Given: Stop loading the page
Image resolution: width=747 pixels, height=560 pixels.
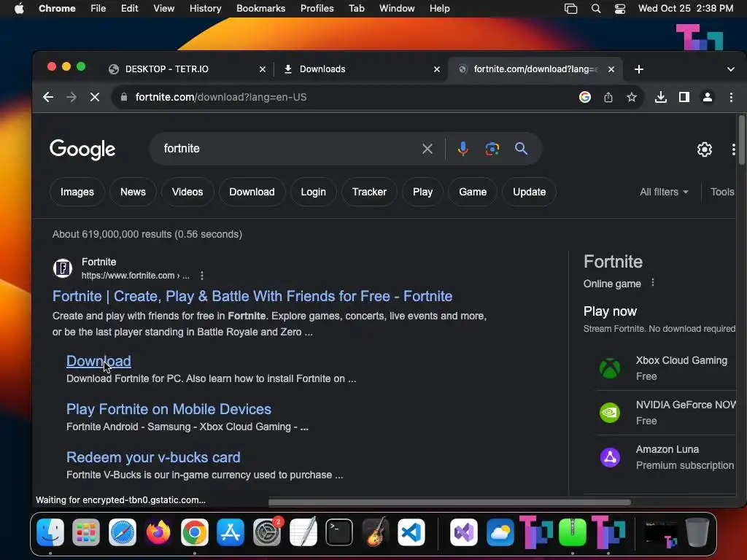Looking at the screenshot, I should 95,97.
